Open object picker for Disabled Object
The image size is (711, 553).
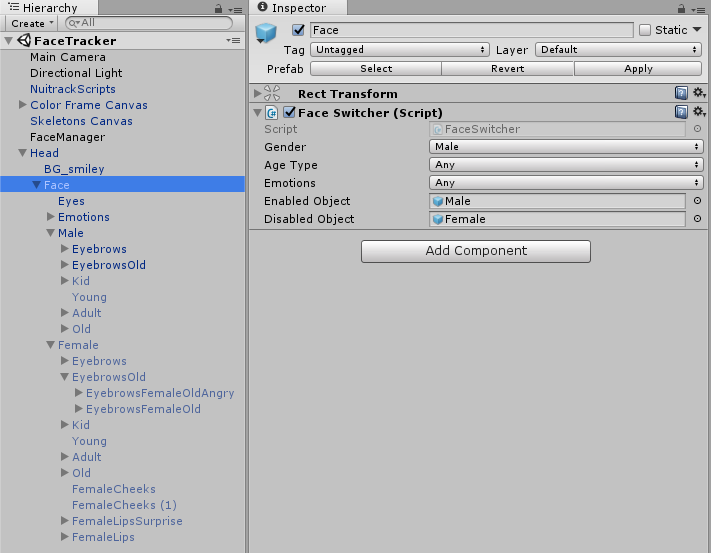[697, 218]
